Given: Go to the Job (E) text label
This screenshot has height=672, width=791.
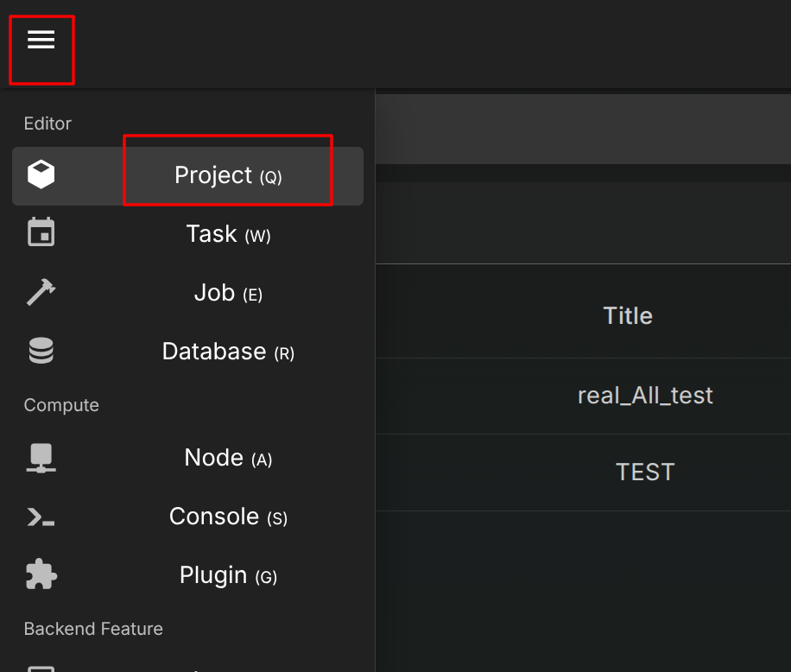Looking at the screenshot, I should pos(228,293).
